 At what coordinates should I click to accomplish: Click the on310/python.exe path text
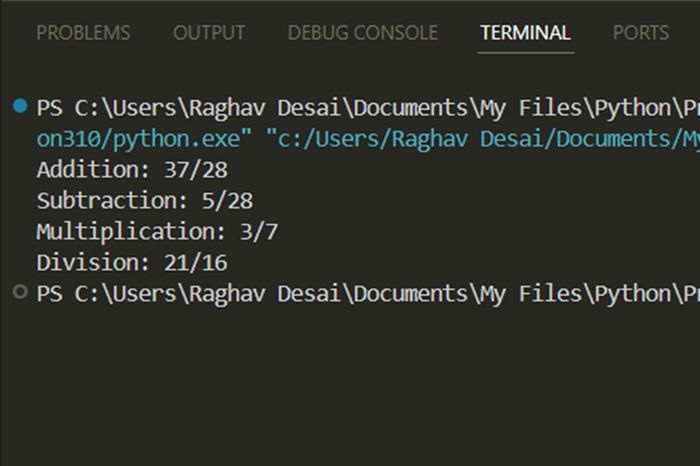coord(144,139)
